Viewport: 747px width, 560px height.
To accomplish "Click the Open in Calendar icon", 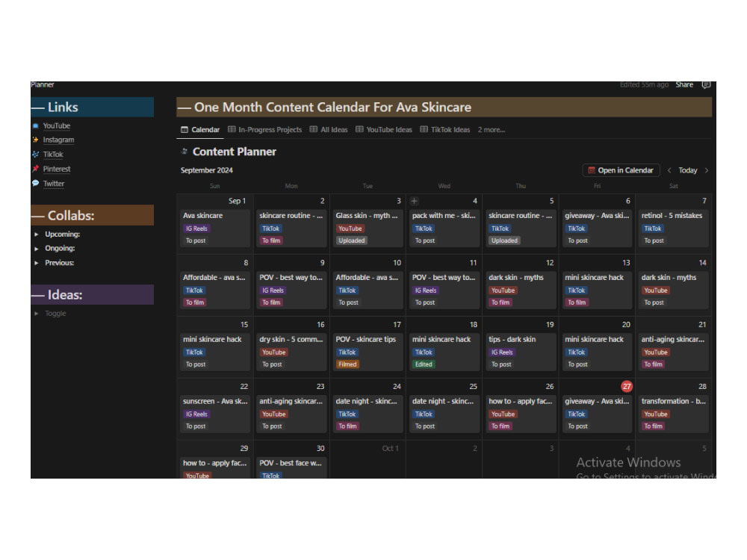I will point(591,170).
